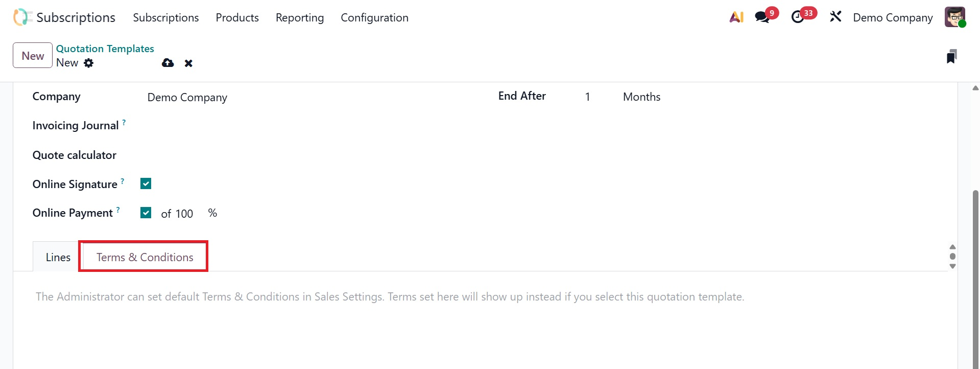980x369 pixels.
Task: Discard changes with the X icon
Action: [188, 63]
